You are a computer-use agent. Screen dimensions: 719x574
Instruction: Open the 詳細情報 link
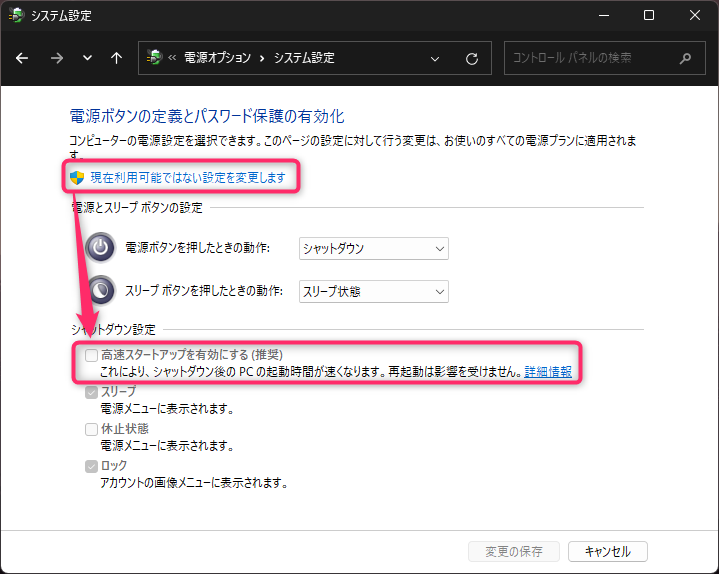tap(548, 372)
